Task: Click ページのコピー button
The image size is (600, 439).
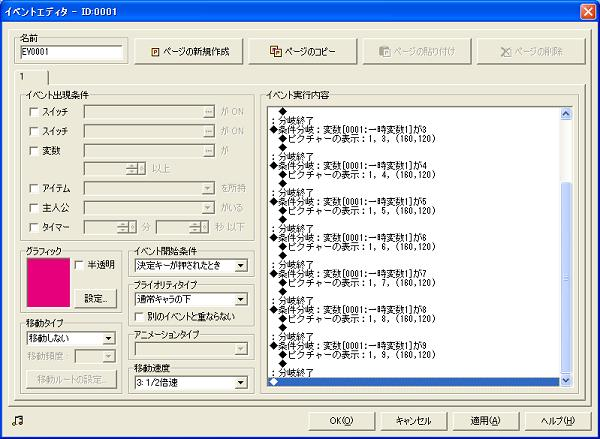Action: pyautogui.click(x=303, y=51)
